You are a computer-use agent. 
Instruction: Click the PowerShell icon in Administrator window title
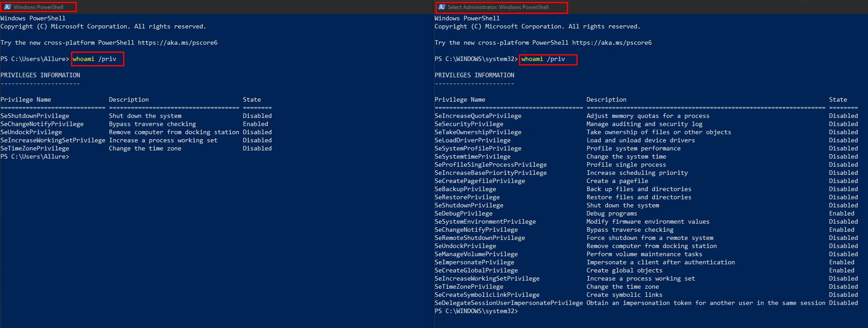pyautogui.click(x=442, y=7)
